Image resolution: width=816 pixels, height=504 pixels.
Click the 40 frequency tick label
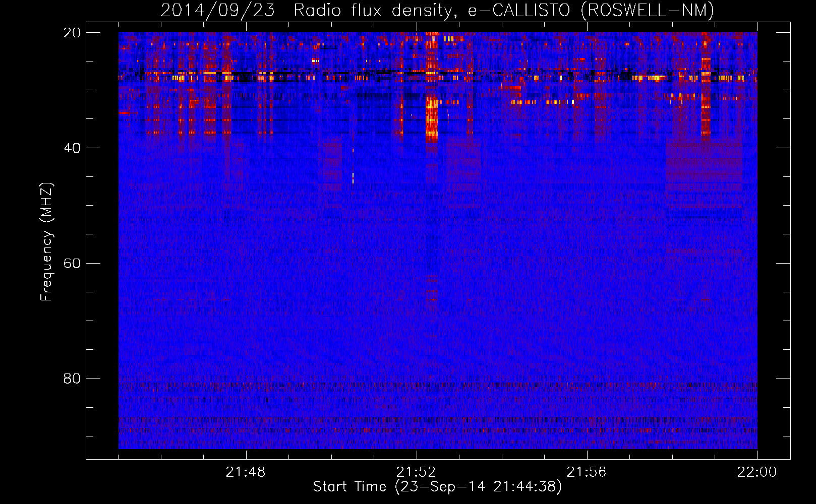(73, 148)
